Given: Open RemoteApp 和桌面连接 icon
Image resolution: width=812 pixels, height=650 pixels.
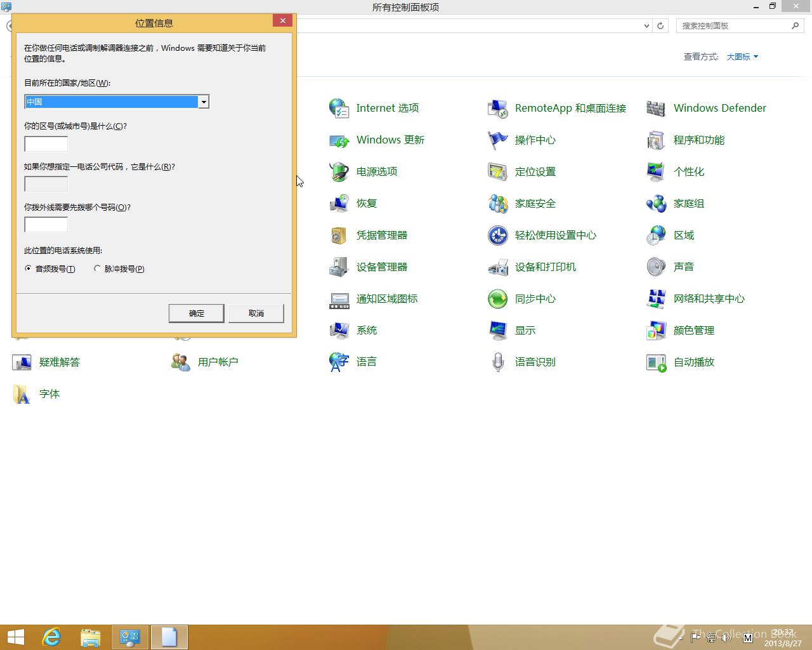Looking at the screenshot, I should click(x=498, y=108).
